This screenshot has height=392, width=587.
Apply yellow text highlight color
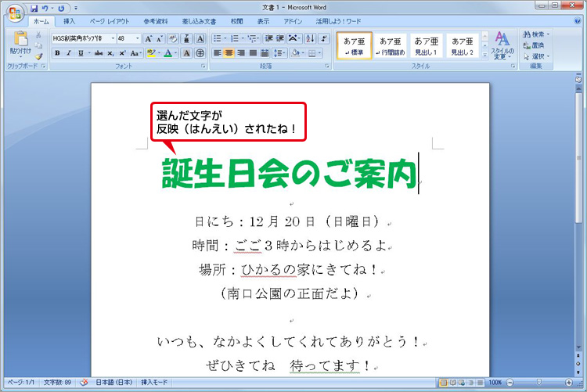coord(150,53)
